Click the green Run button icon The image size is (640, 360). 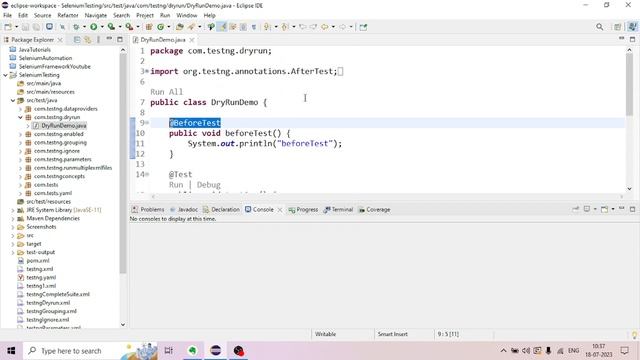tap(94, 27)
